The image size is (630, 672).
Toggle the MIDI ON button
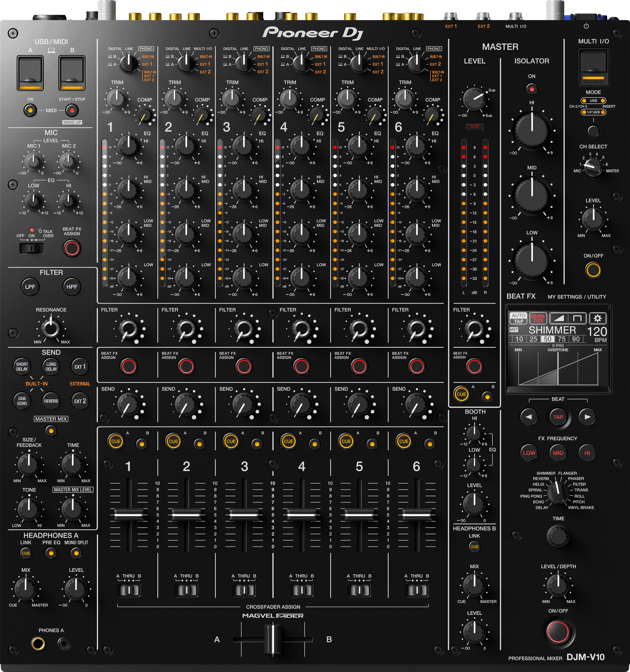(x=30, y=110)
